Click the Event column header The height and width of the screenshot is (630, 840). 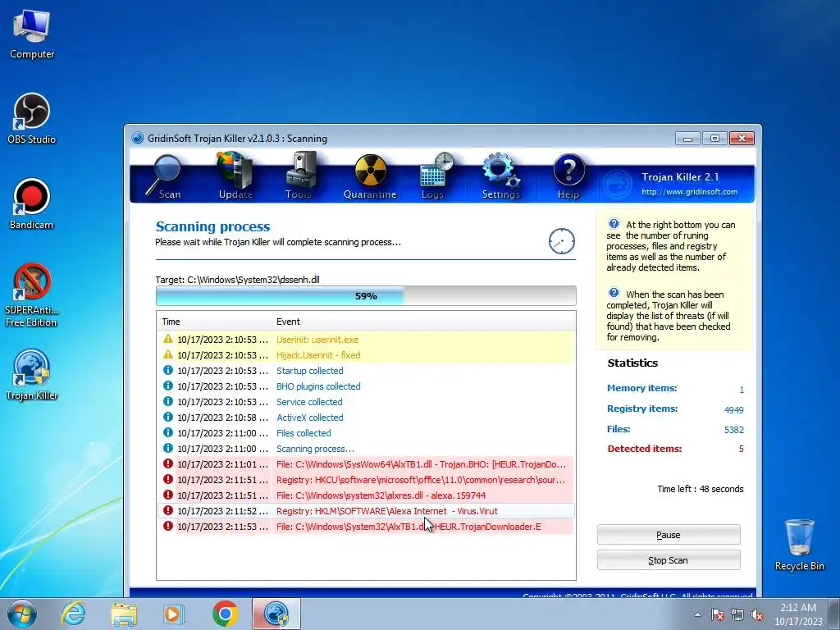coord(424,322)
